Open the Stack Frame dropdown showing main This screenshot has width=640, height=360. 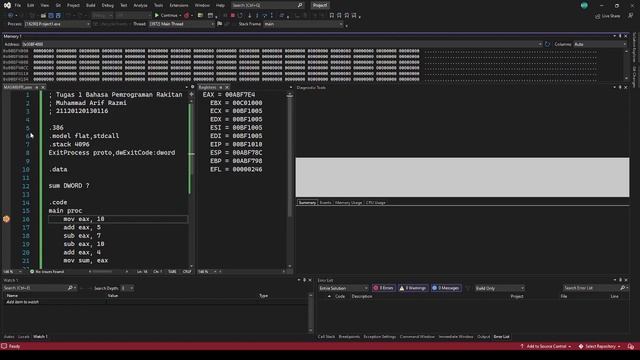pyautogui.click(x=304, y=24)
